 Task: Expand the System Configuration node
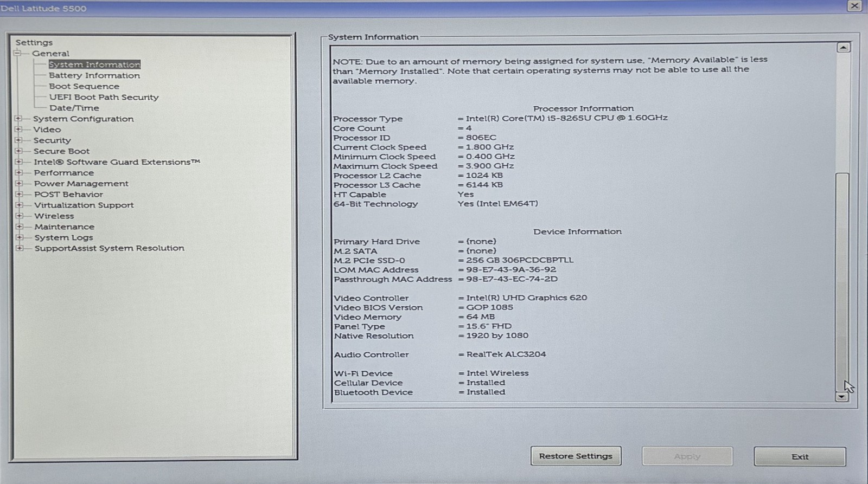[18, 118]
